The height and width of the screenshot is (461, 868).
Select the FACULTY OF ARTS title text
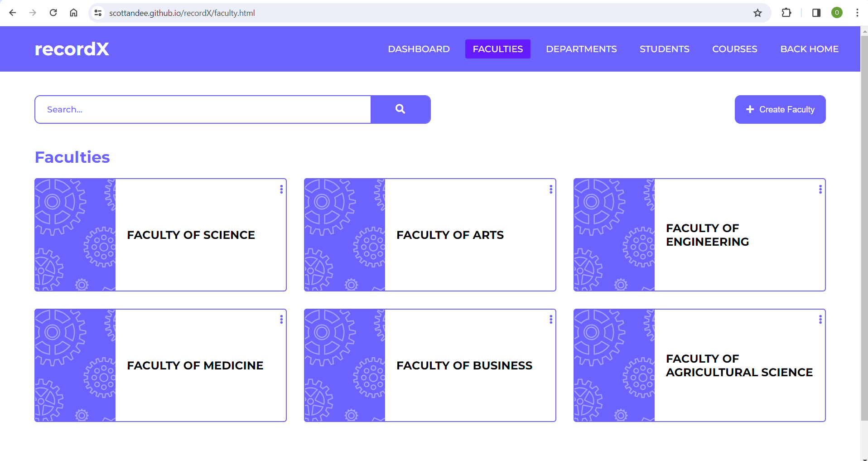[450, 235]
